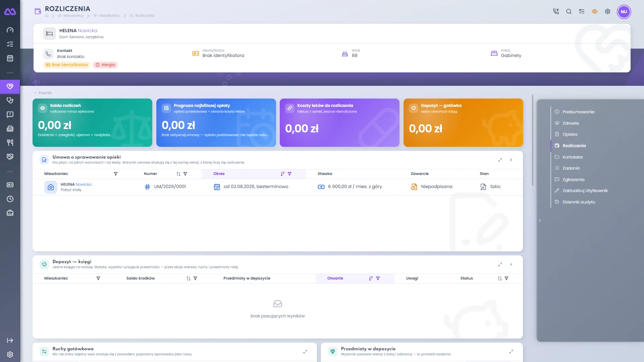
Task: Open the calendar icon in left sidebar
Action: [x=10, y=58]
